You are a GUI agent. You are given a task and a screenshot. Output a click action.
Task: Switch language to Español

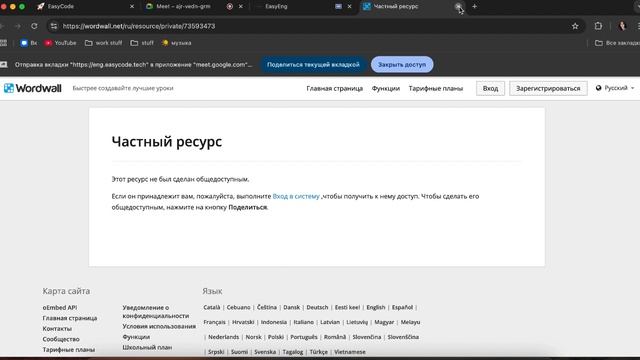point(402,307)
